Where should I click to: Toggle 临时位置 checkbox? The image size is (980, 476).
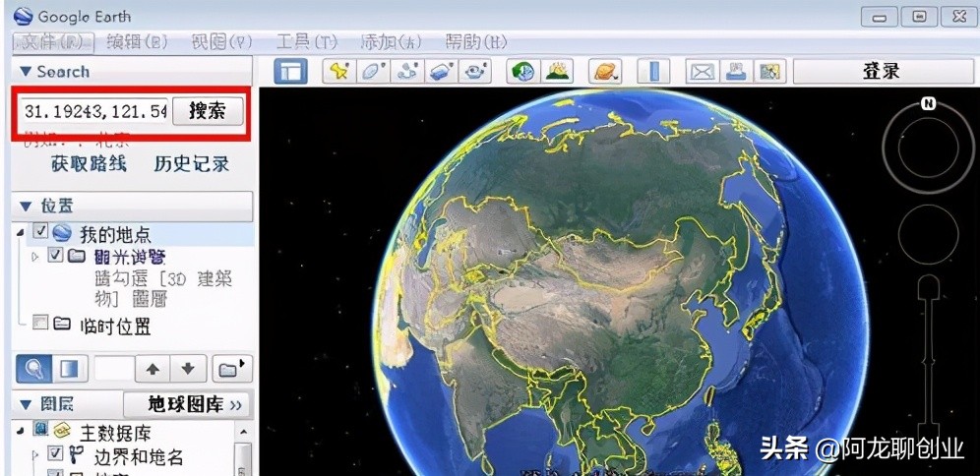point(40,323)
